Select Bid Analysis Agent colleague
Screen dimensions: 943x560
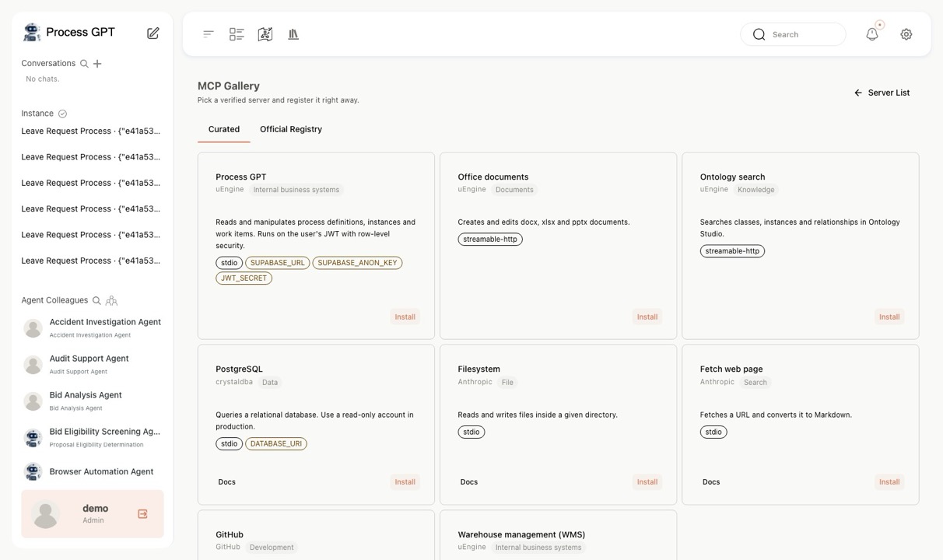coord(92,401)
